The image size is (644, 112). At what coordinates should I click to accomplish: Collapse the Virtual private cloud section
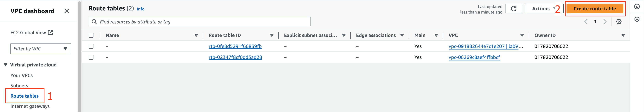click(x=5, y=65)
